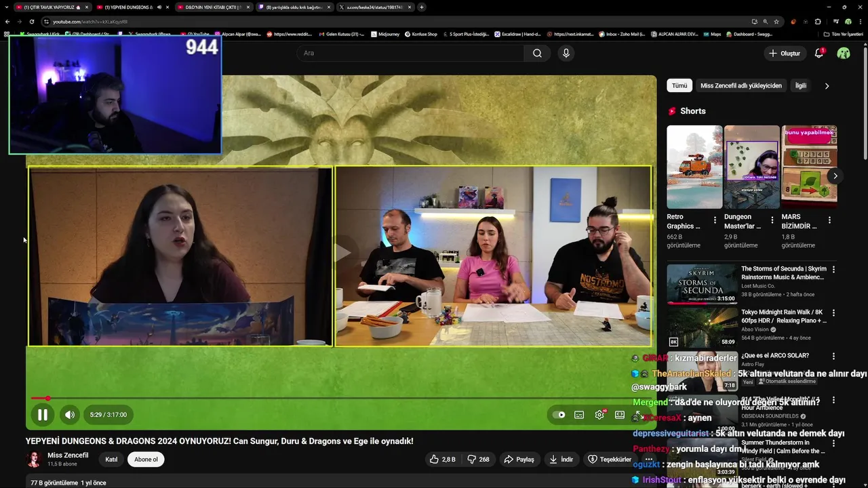Select the 'İlgili' filter chip

click(801, 86)
